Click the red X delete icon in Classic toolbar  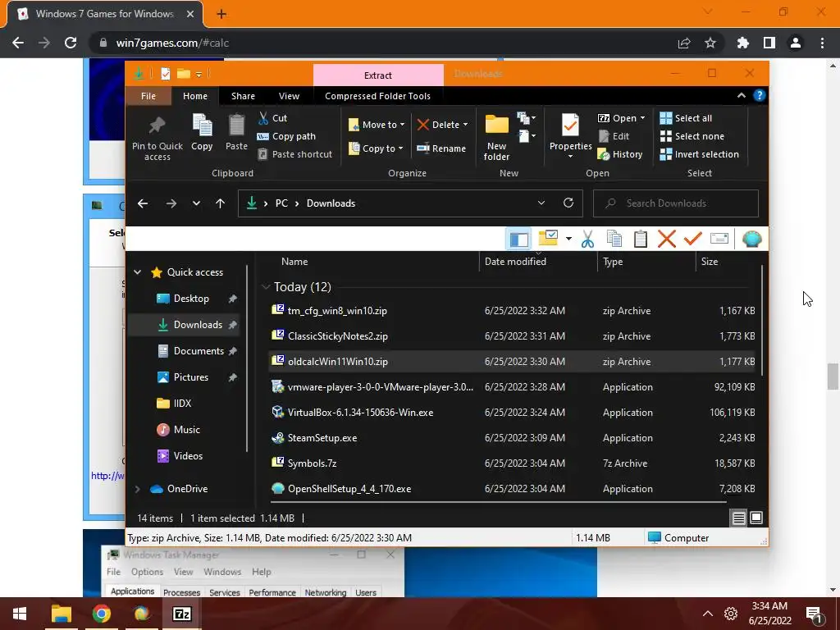(x=666, y=239)
